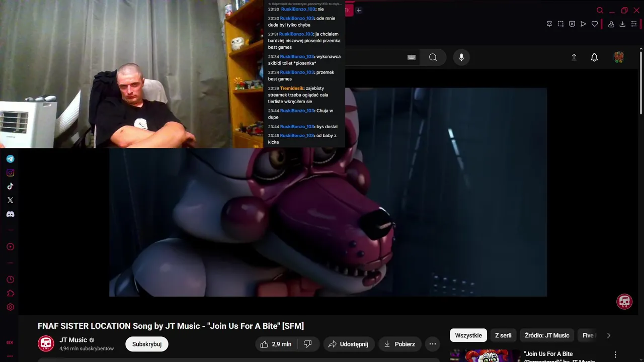Select the Źródło: JT Music chip
Image resolution: width=644 pixels, height=362 pixels.
[547, 335]
